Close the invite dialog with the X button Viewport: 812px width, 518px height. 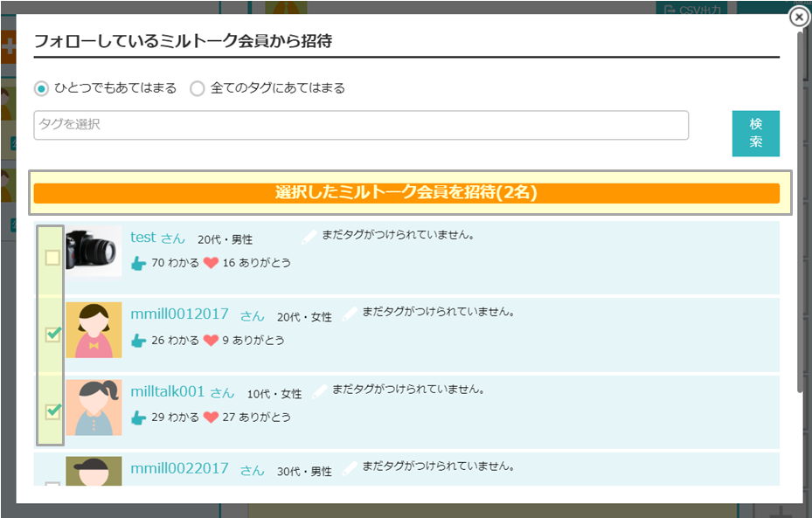click(799, 17)
